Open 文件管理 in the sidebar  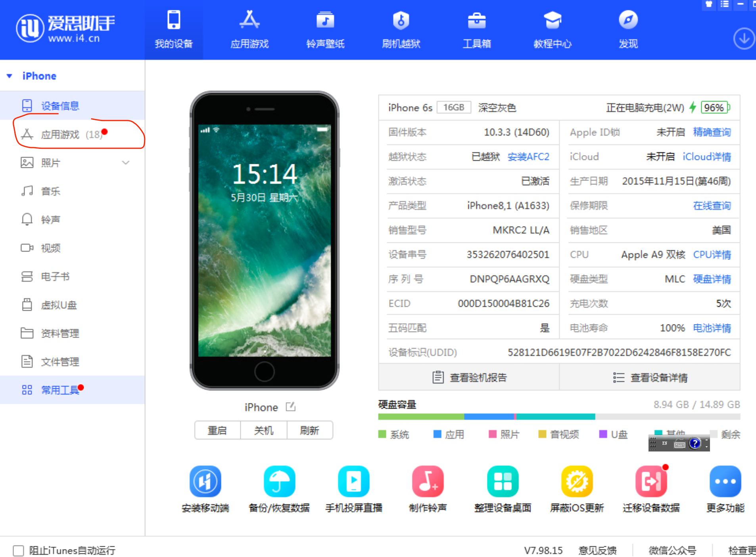point(72,361)
